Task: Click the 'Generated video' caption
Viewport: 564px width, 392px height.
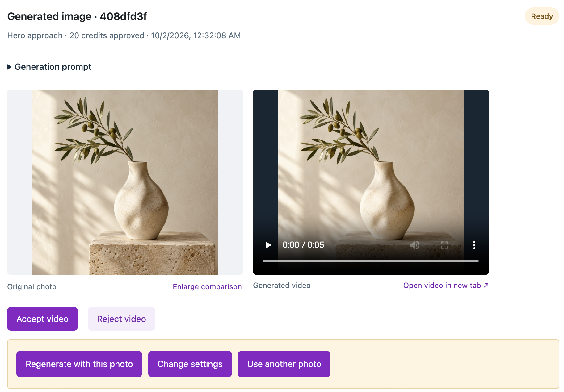Action: tap(282, 286)
